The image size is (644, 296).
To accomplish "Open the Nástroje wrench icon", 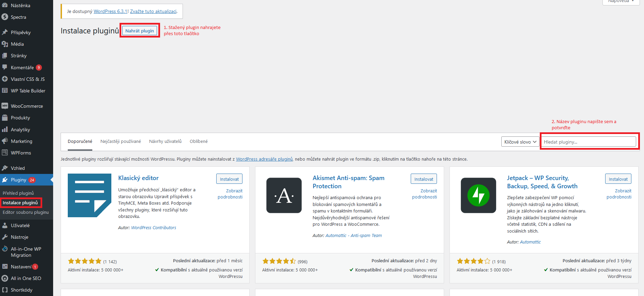I will coord(5,237).
